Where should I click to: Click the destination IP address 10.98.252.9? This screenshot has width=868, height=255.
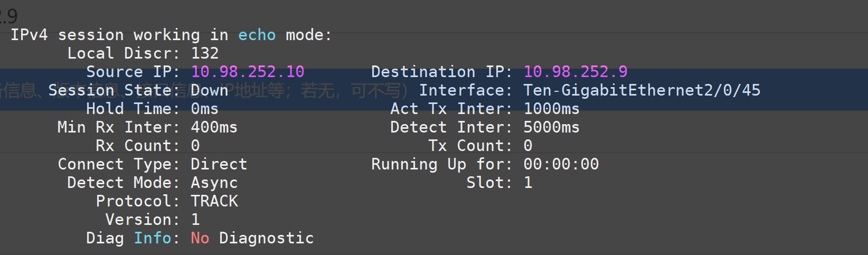pyautogui.click(x=575, y=72)
